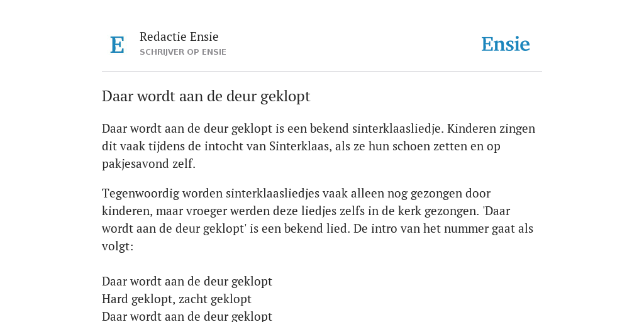
Task: Click the horizontal divider below the author header
Action: pos(322,72)
